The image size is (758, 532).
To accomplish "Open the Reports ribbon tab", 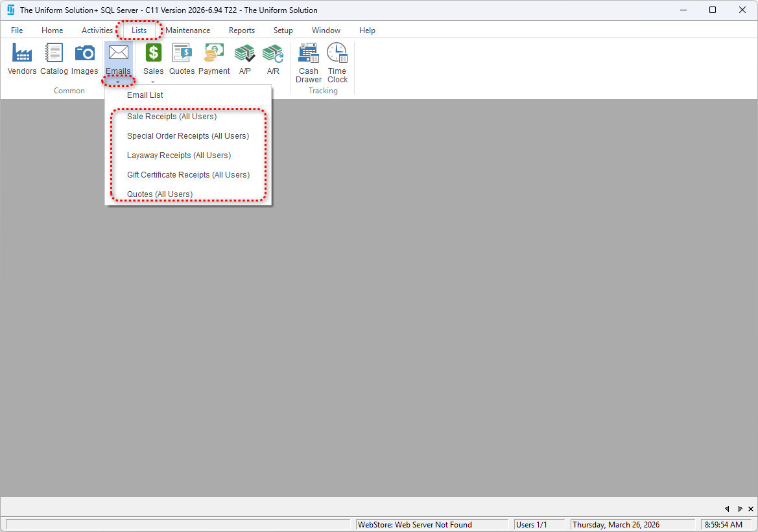I will (x=241, y=30).
